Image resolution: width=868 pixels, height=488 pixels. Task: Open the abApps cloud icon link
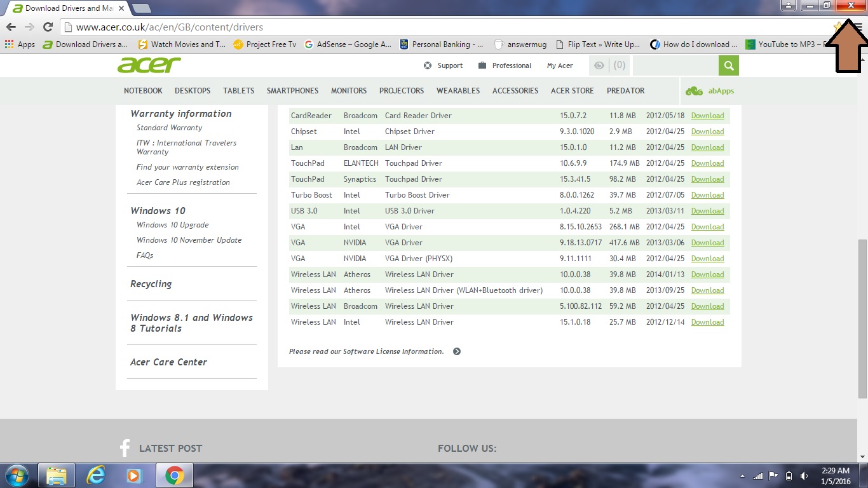point(710,91)
